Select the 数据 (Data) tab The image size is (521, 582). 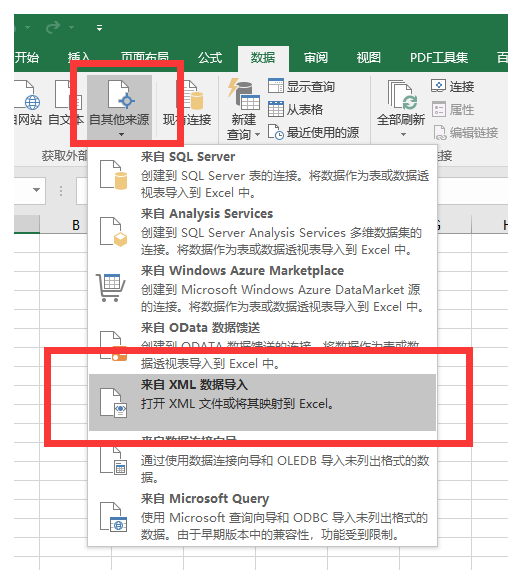(263, 58)
